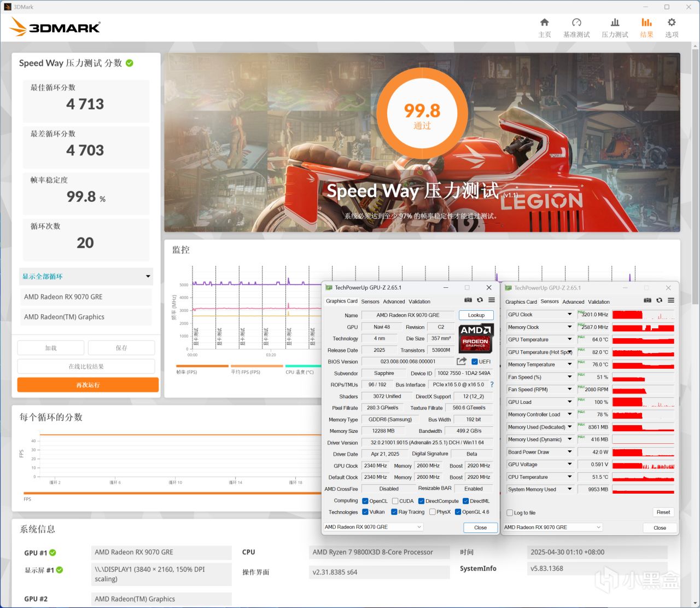700x608 pixels.
Task: Click the Reset button in Sensors window
Action: point(663,512)
